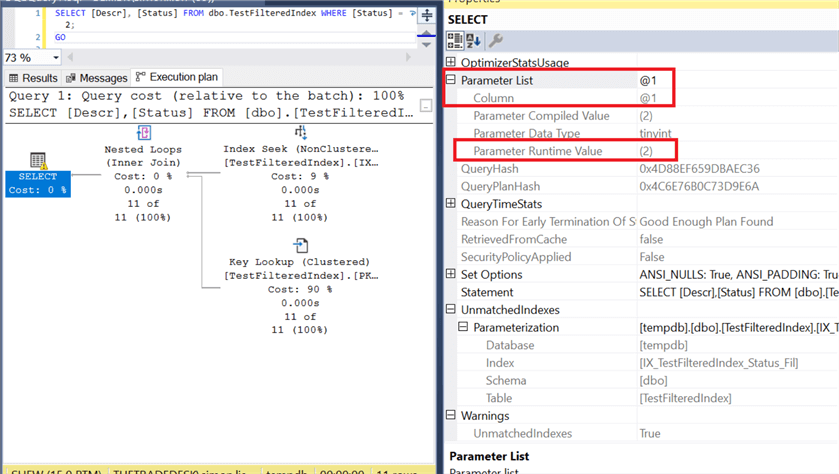Click the editor scroll right arrow

[408, 57]
